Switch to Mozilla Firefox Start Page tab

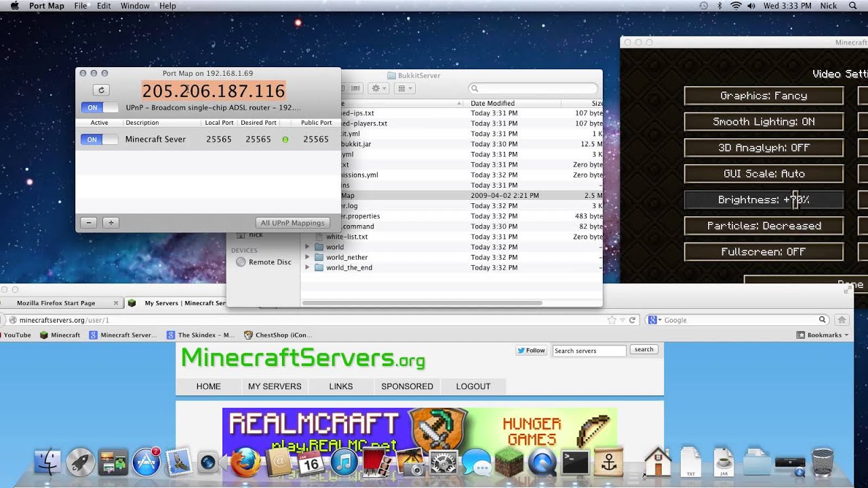[x=60, y=303]
